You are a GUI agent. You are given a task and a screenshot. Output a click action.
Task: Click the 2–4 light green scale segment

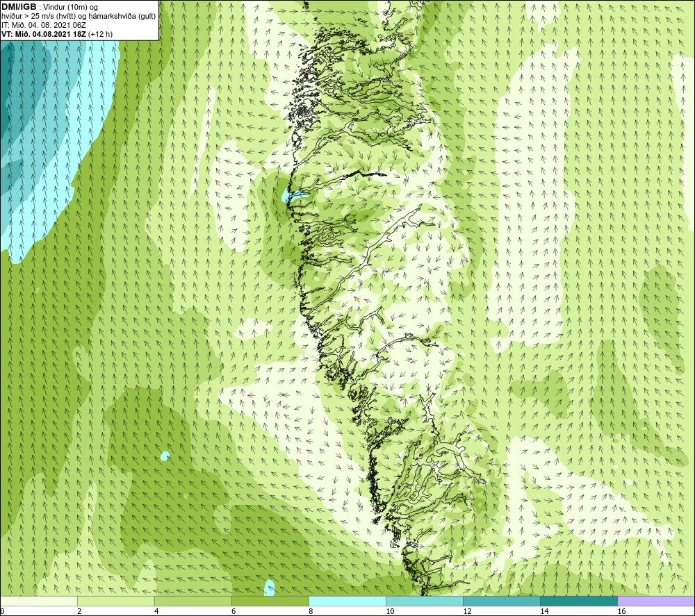(x=115, y=601)
